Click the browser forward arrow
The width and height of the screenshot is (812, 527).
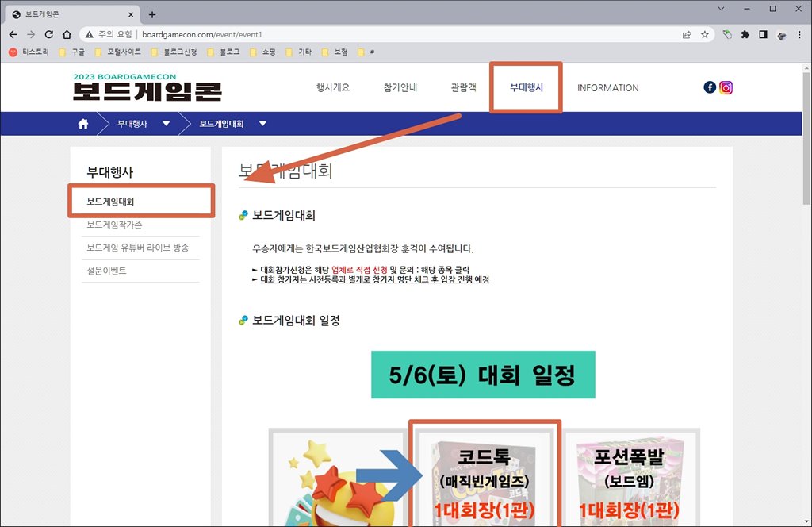pos(31,34)
